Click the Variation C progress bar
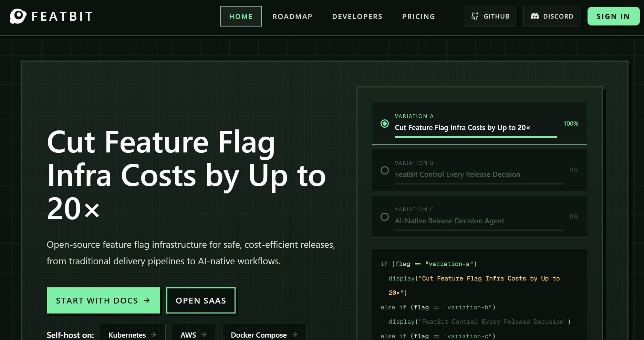This screenshot has height=340, width=644. pyautogui.click(x=479, y=230)
